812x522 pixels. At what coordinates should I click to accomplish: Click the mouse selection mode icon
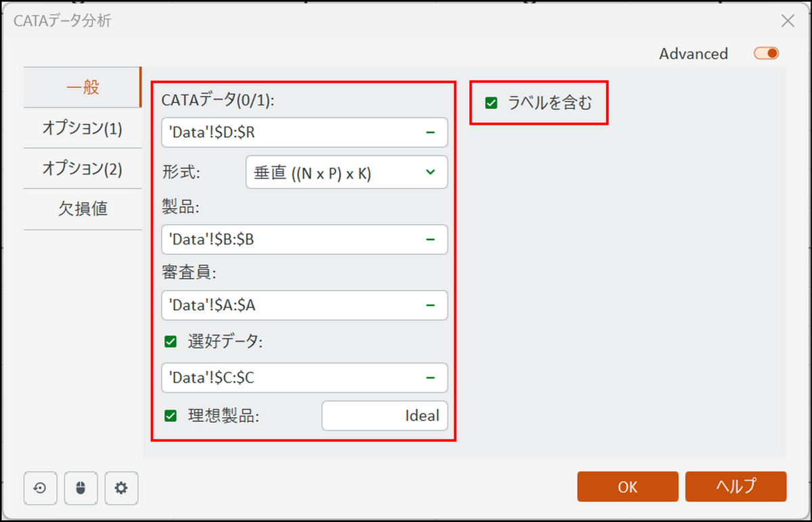(81, 488)
